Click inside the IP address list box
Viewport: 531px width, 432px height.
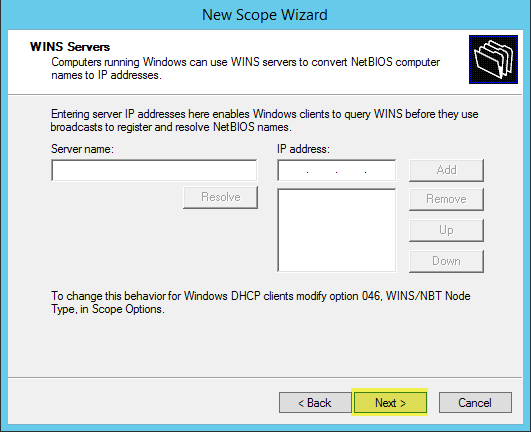[x=337, y=230]
